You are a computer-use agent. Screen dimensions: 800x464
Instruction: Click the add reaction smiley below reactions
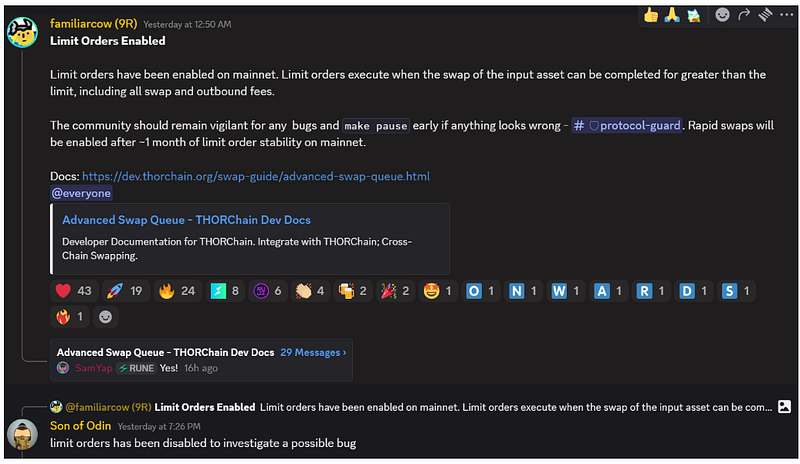[x=106, y=317]
